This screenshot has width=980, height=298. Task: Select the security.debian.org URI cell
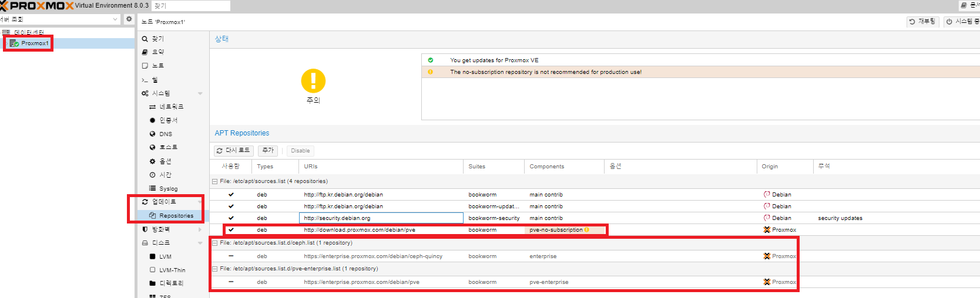click(381, 218)
